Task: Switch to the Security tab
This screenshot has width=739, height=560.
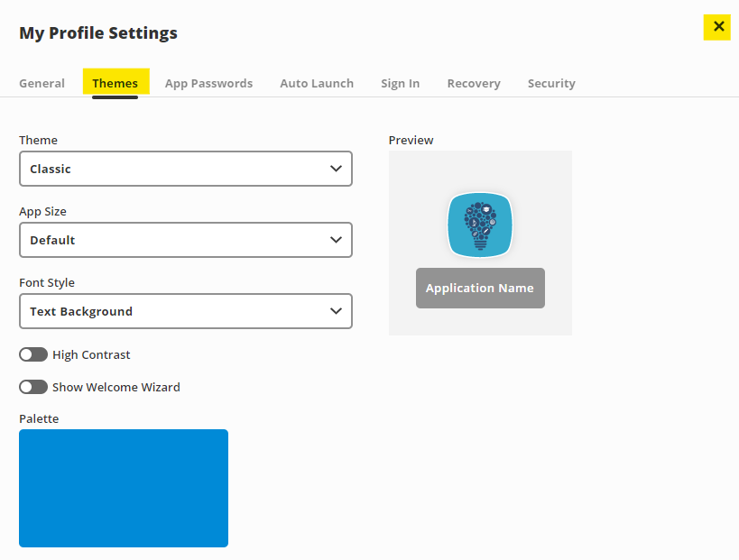Action: pyautogui.click(x=551, y=83)
